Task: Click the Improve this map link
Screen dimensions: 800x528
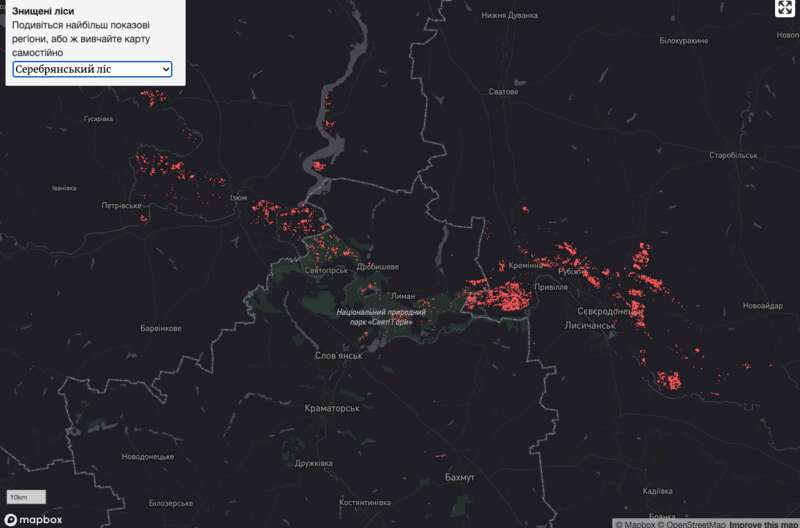Action: (763, 523)
